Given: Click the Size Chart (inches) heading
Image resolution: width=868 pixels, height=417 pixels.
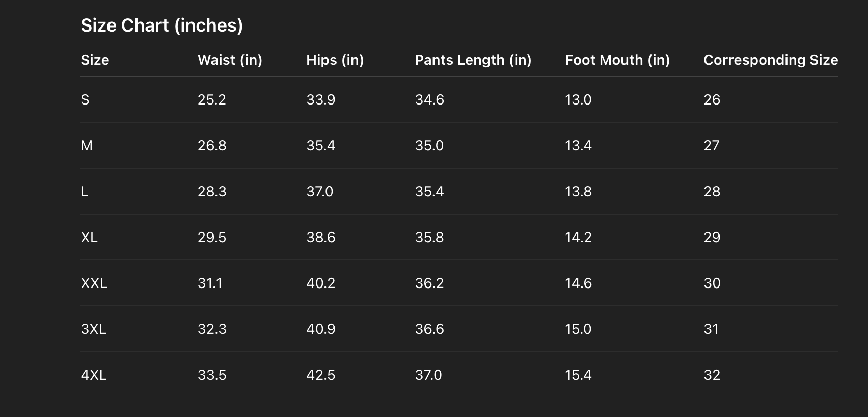Looking at the screenshot, I should coord(161,25).
